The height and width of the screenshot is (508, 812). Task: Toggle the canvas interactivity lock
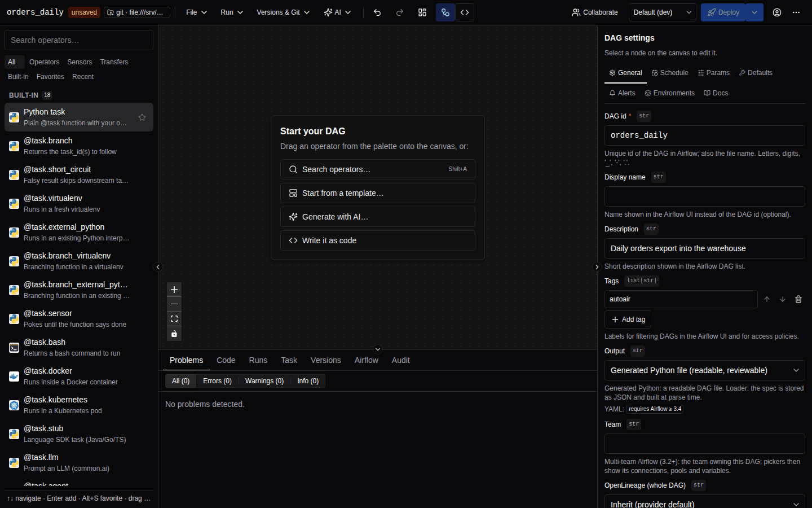click(174, 334)
